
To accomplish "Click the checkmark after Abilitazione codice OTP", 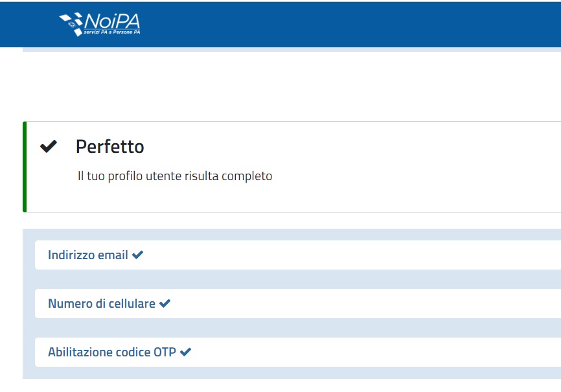I will 185,352.
